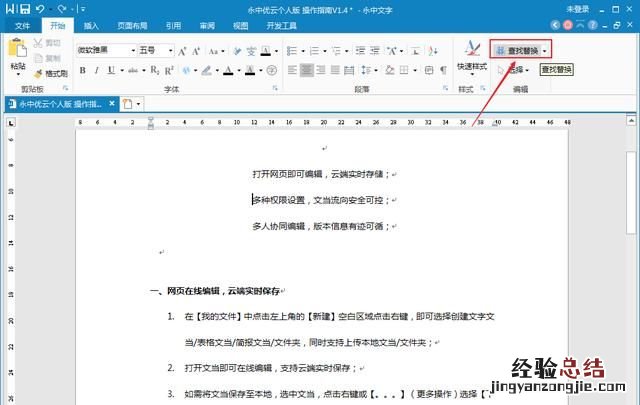This screenshot has width=640, height=405.
Task: Click the Clear Formatting eraser icon
Action: click(237, 51)
